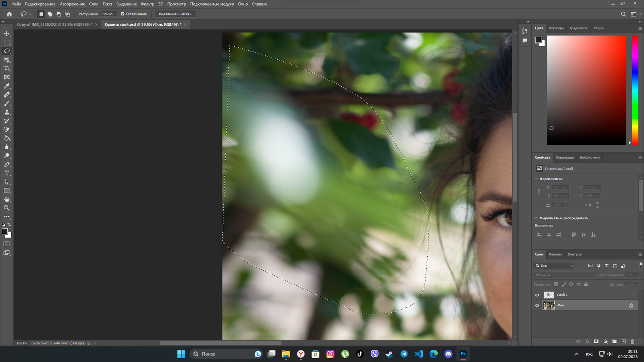Click the delete layer trash icon
Screen dimensions: 644x362
click(632, 341)
